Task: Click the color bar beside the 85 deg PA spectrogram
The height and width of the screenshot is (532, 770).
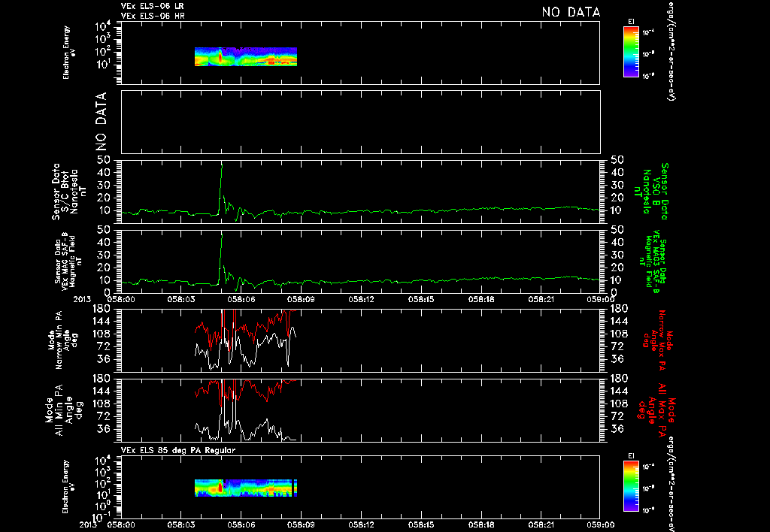Action: pos(631,486)
